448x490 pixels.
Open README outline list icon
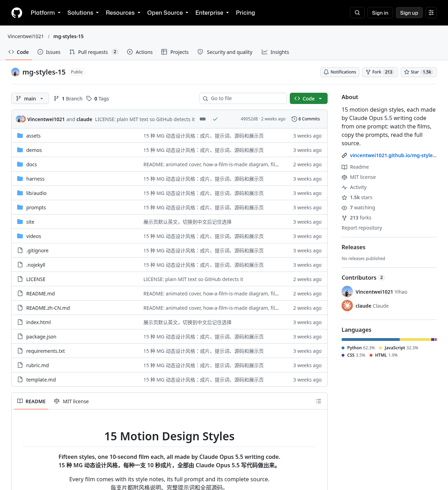click(x=318, y=401)
